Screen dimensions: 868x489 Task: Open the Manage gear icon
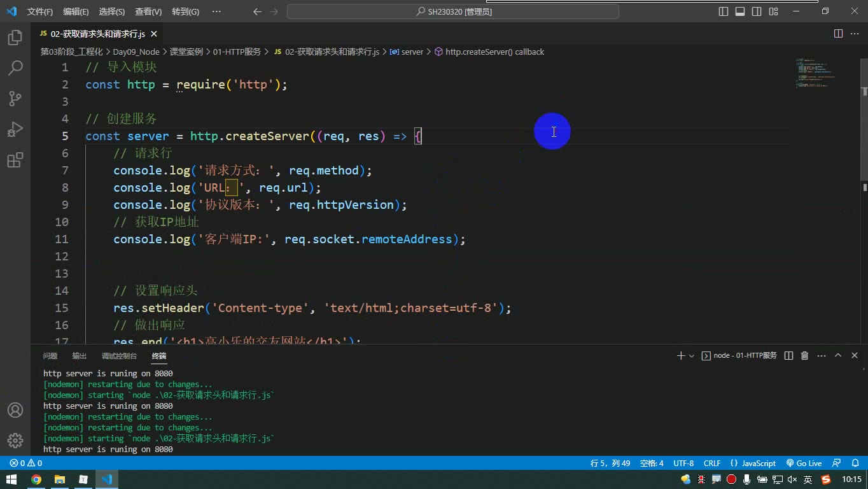15,440
